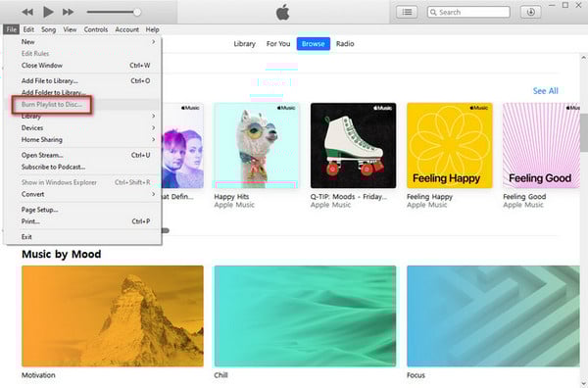Click the scrollbar up arrow
This screenshot has width=588, height=388.
point(584,58)
